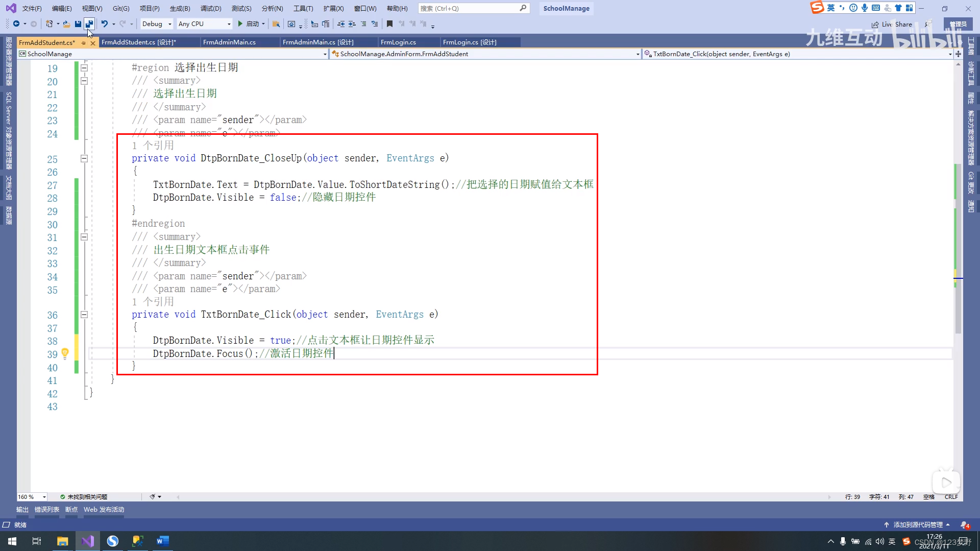This screenshot has height=551, width=980.
Task: Open the 160 % zoom level dropdown
Action: (x=32, y=497)
